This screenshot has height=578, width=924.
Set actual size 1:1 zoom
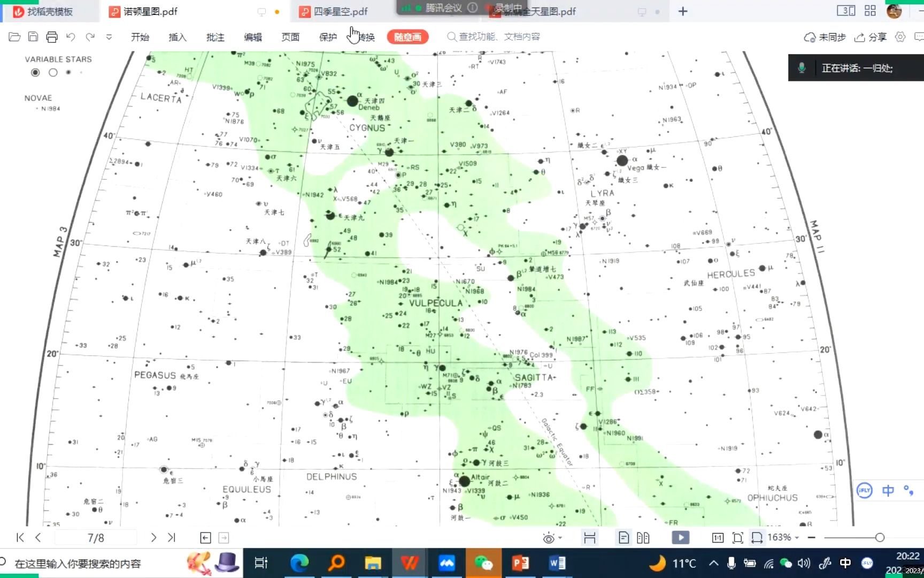718,538
